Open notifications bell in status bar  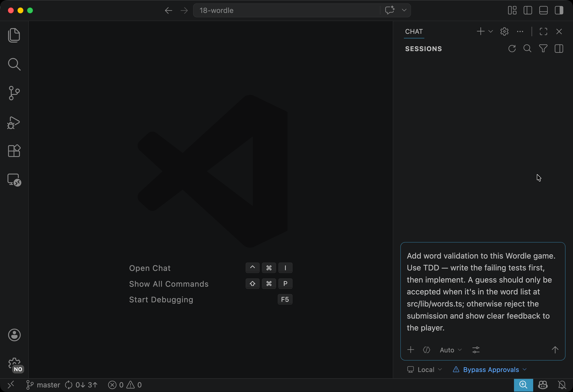(x=562, y=385)
